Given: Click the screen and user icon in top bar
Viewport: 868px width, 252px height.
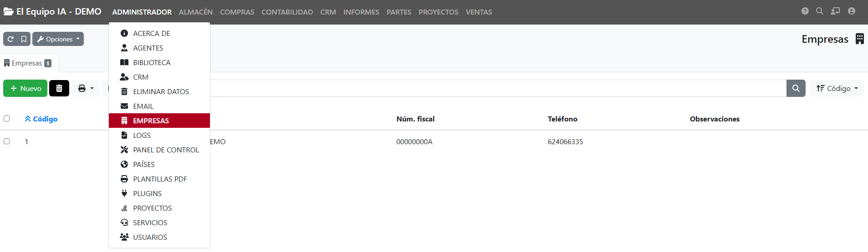Looking at the screenshot, I should (835, 11).
